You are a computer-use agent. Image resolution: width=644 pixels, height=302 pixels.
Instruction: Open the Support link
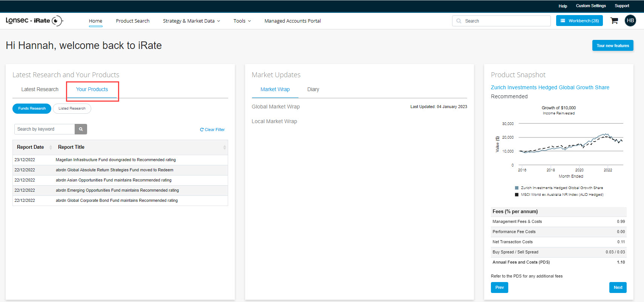click(622, 6)
